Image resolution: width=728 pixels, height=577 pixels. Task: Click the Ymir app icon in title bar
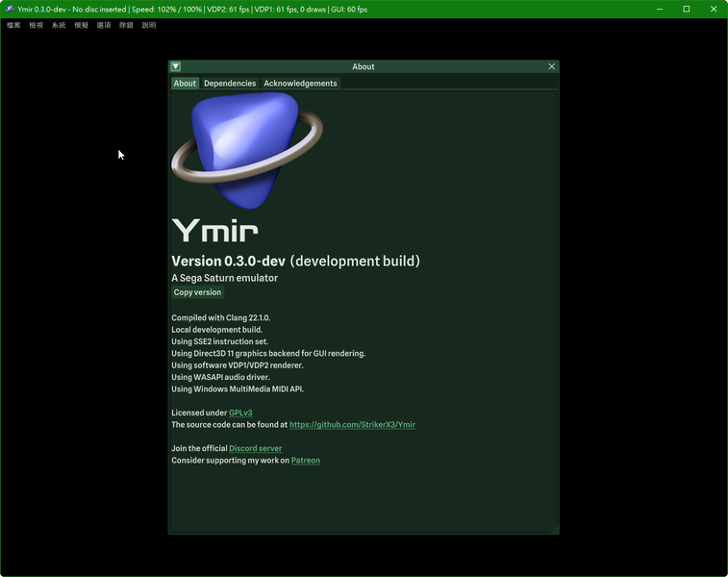coord(9,9)
